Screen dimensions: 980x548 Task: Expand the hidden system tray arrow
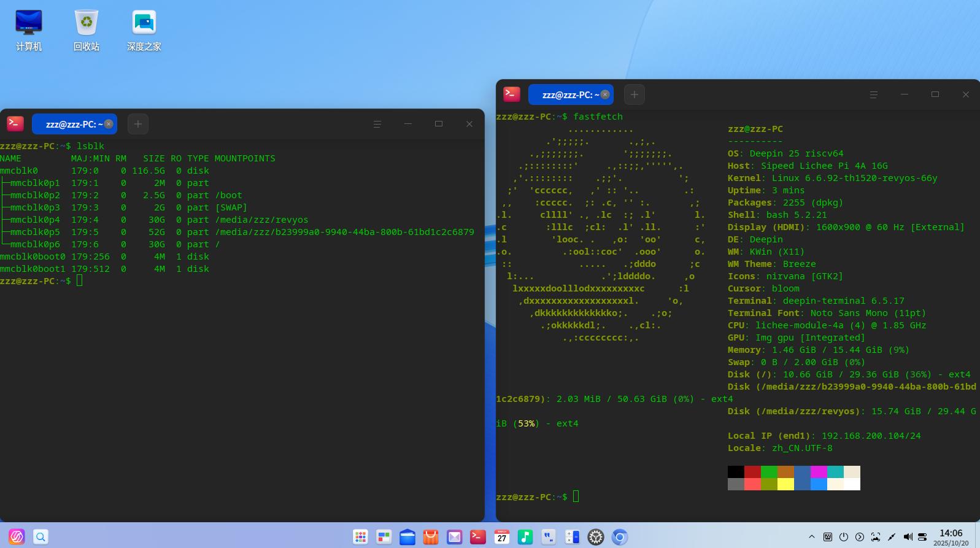[x=811, y=537]
